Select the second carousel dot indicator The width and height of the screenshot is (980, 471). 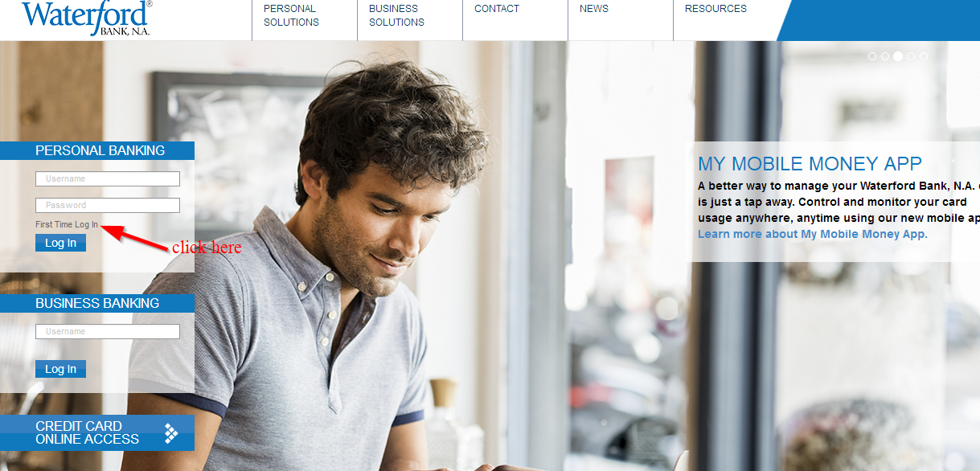click(885, 56)
